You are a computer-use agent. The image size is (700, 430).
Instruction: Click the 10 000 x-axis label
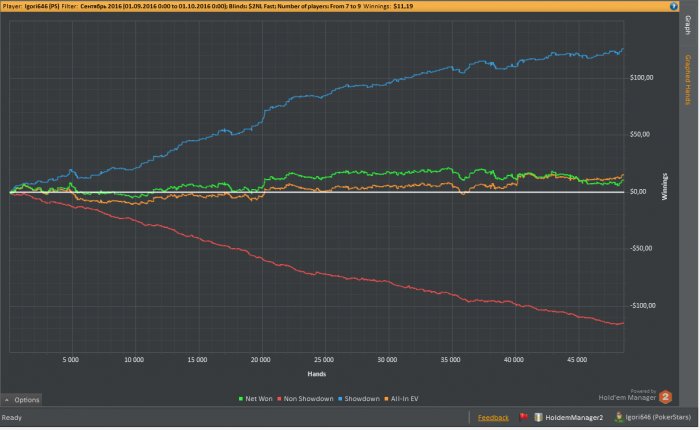tap(134, 359)
